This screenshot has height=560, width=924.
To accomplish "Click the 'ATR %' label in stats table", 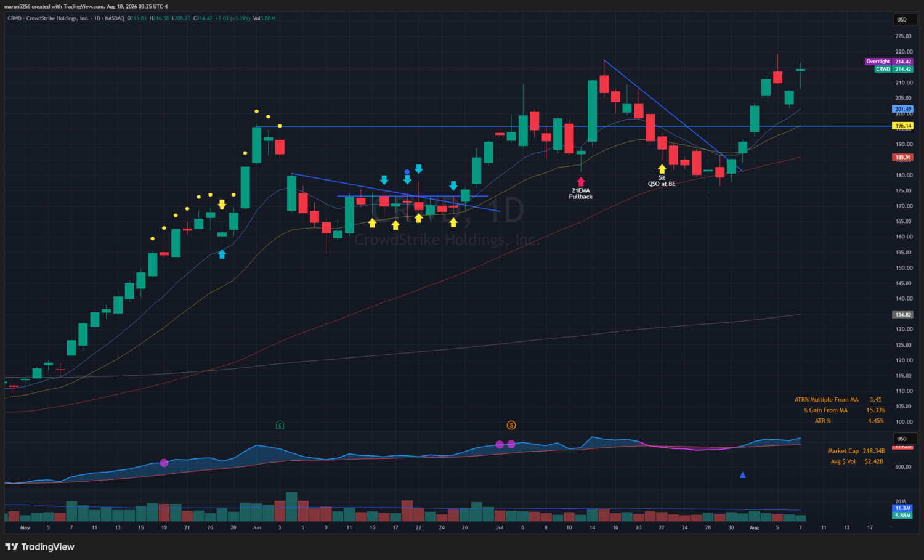I will pos(823,421).
